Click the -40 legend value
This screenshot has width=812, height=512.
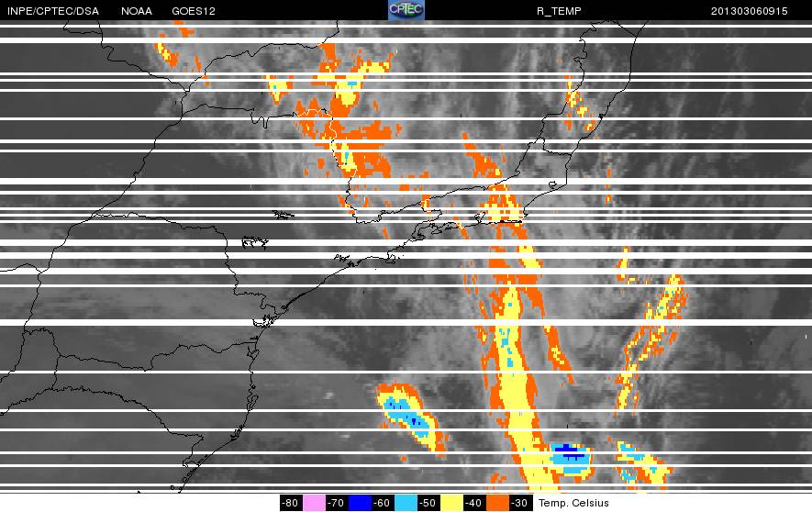pyautogui.click(x=473, y=503)
